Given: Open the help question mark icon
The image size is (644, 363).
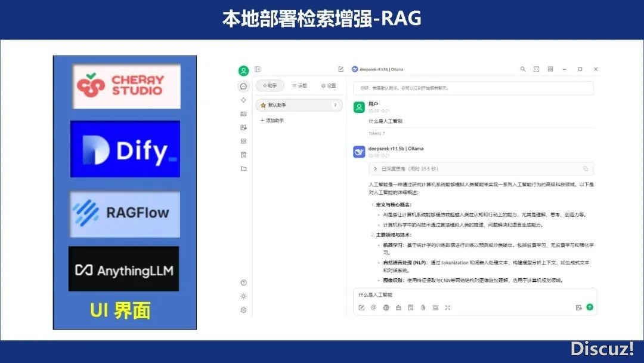Looking at the screenshot, I should tap(243, 282).
